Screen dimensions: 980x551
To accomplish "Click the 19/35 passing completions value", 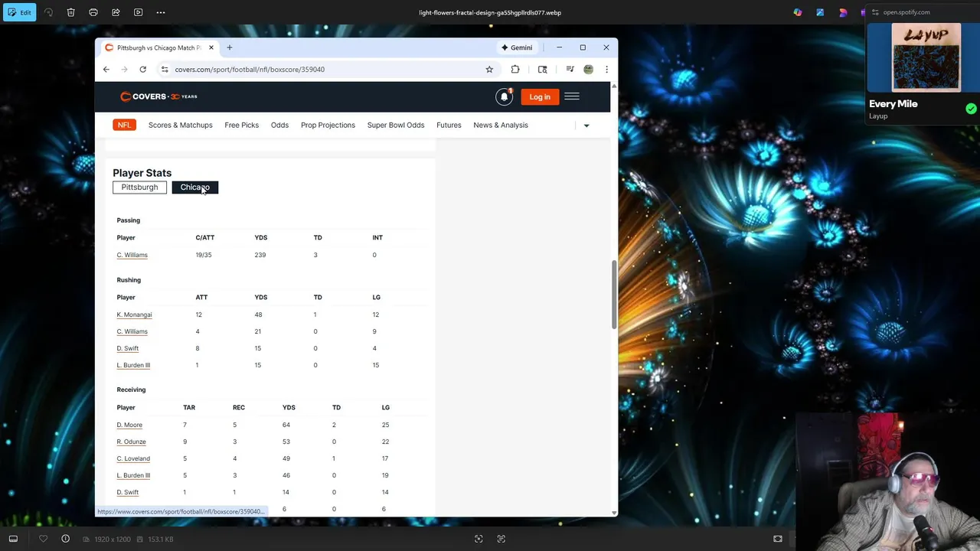I will coord(204,255).
